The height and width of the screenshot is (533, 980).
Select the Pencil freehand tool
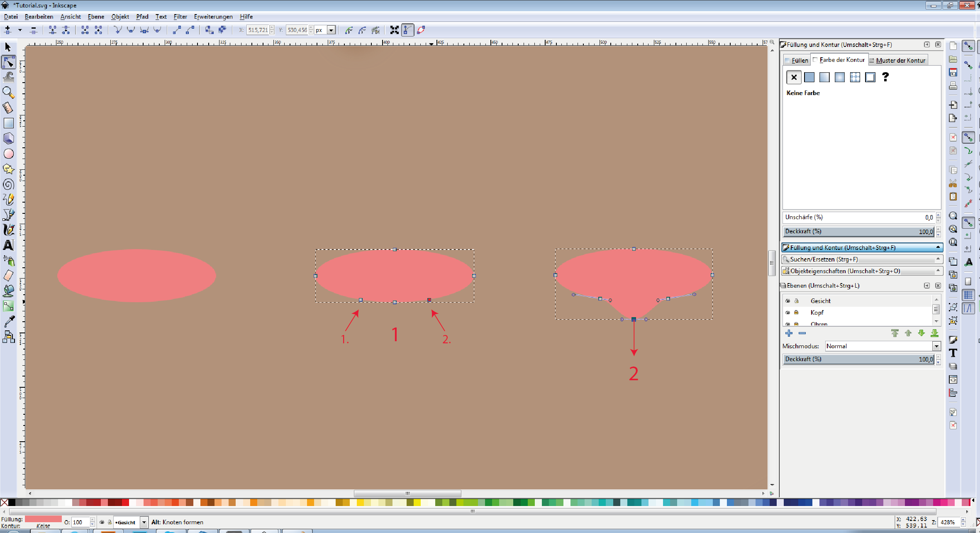8,199
